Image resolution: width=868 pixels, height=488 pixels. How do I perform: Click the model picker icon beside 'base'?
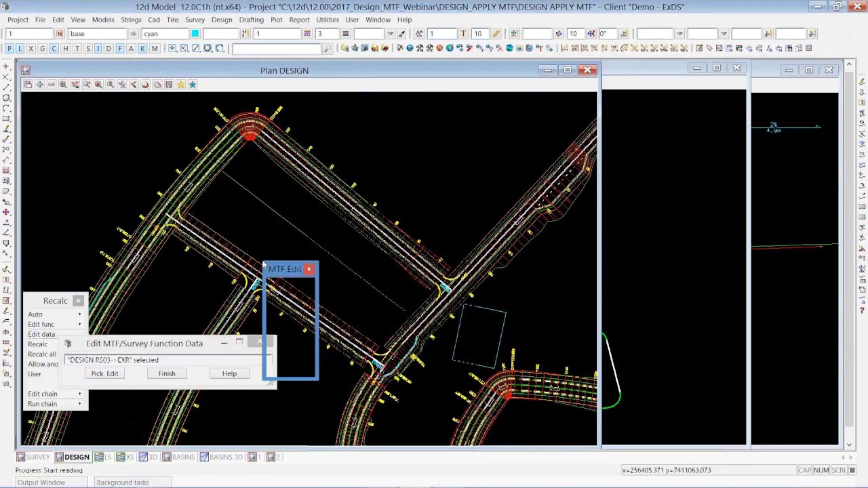tap(134, 33)
